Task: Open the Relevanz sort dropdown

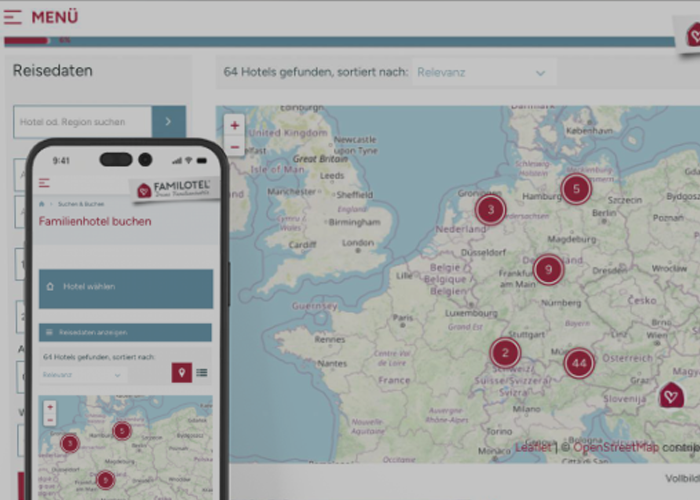Action: pyautogui.click(x=483, y=72)
